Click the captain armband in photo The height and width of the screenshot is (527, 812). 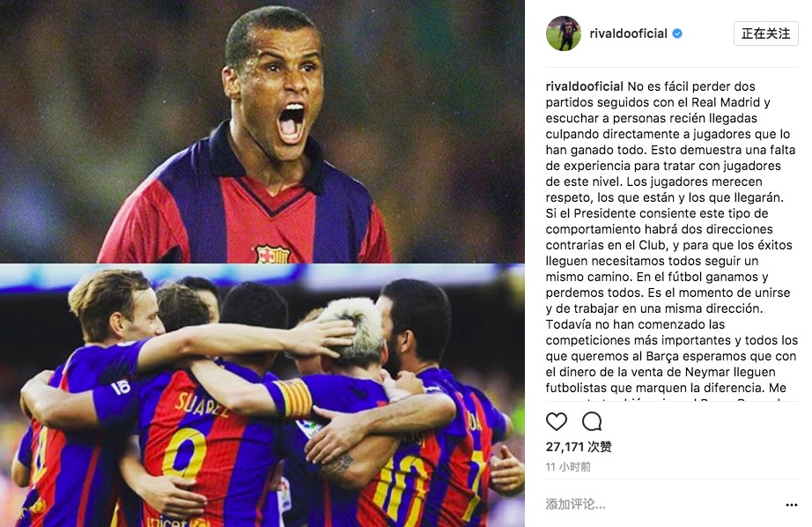pyautogui.click(x=293, y=399)
